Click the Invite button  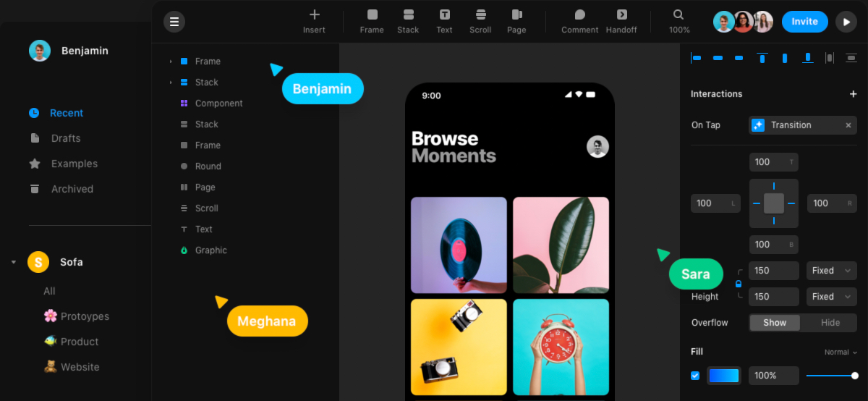click(805, 22)
